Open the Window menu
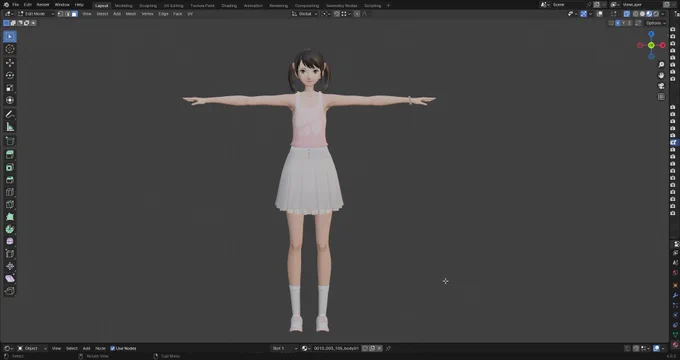This screenshot has width=680, height=360. (62, 5)
